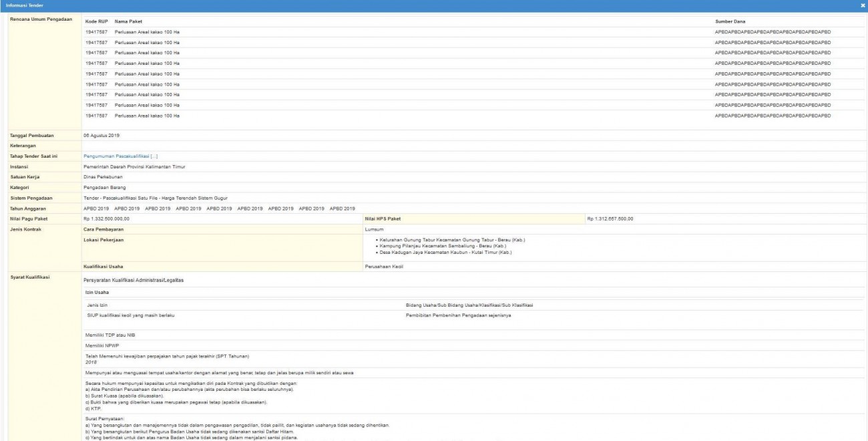Click Pembibitan Pembenihan Pengadaan sejenisnya text
868x441 pixels.
458,315
